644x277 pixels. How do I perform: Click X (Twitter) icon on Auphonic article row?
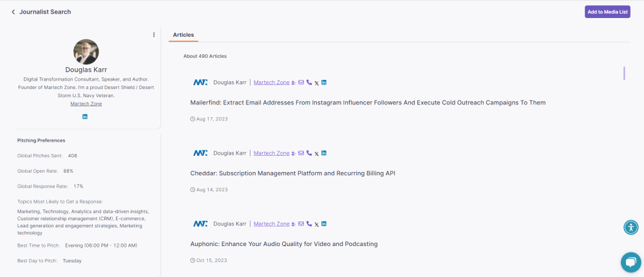[x=317, y=224]
